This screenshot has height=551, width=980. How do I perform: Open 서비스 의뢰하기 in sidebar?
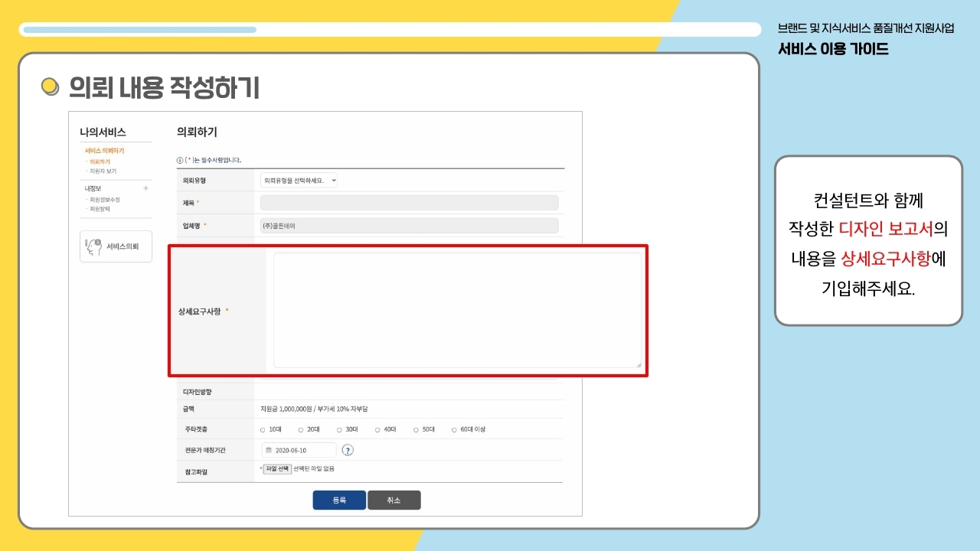pyautogui.click(x=104, y=151)
